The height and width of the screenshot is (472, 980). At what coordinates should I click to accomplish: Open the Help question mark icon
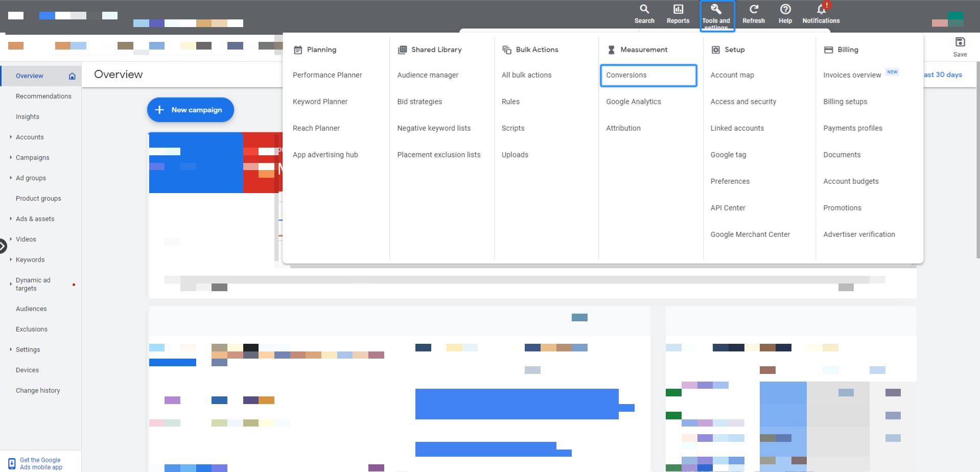[x=785, y=9]
